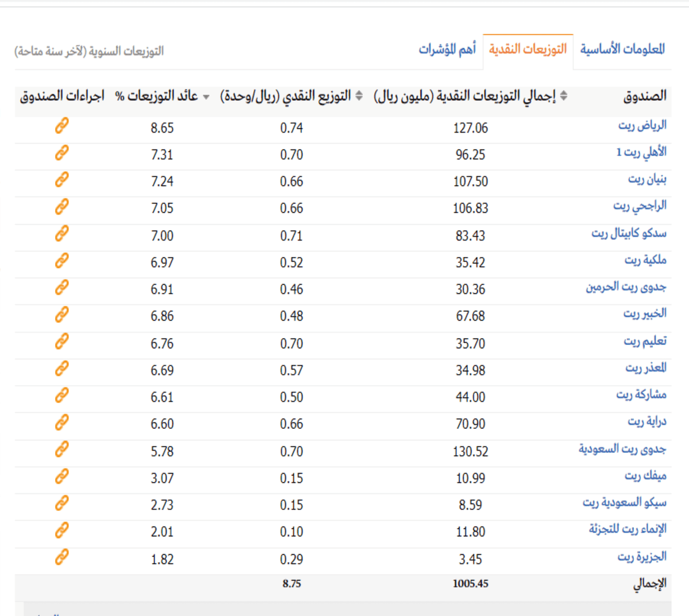Open fund actions link for مشاركة ريت
This screenshot has width=689, height=616.
(62, 396)
